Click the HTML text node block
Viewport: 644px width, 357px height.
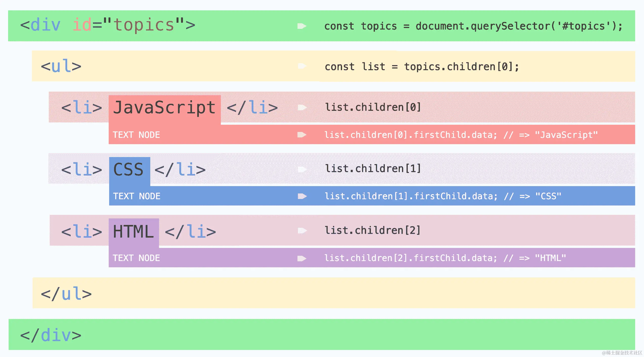(133, 232)
